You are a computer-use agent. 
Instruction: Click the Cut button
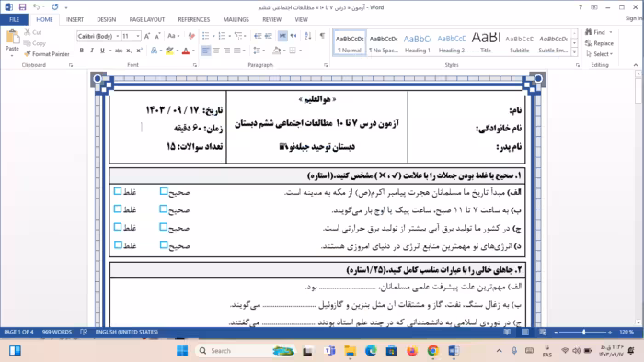[x=33, y=32]
